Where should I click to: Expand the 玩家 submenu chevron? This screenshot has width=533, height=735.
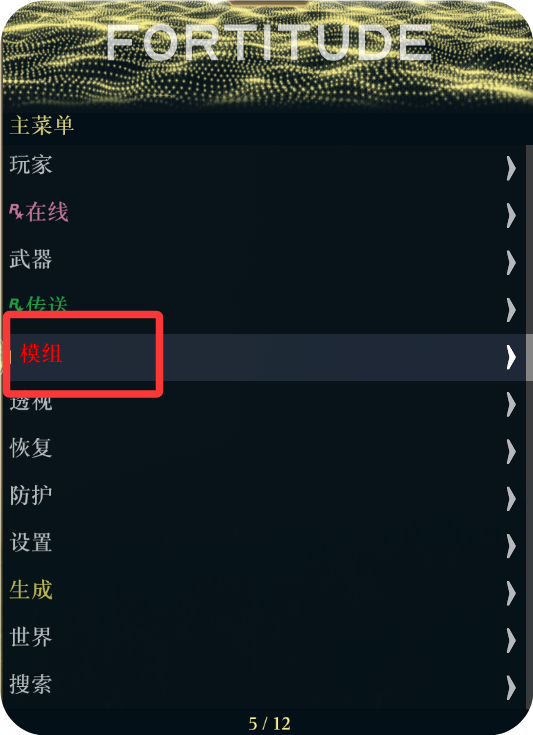point(511,168)
